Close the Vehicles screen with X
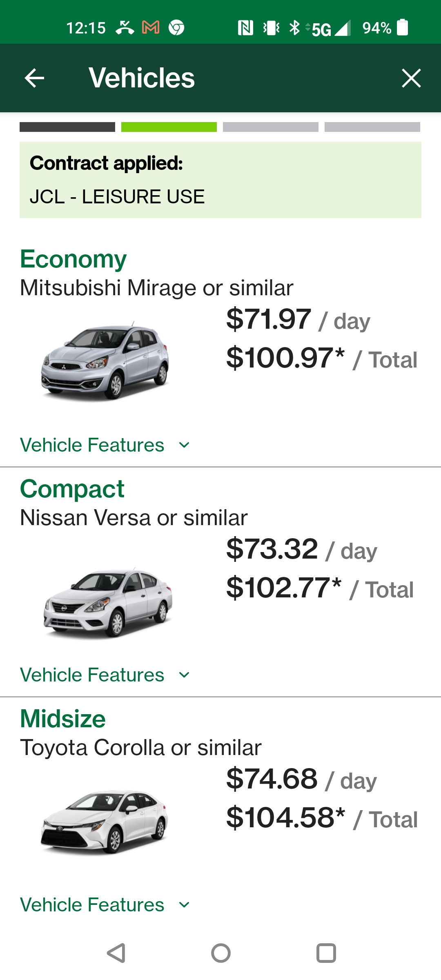The height and width of the screenshot is (980, 441). coord(411,78)
